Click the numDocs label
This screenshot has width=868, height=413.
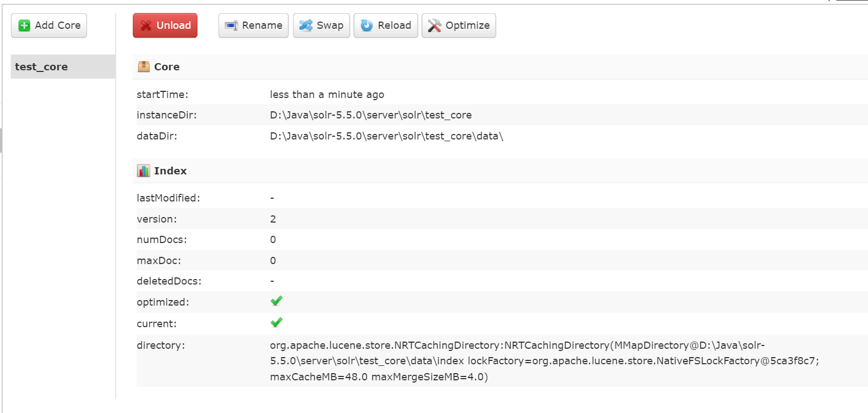tap(162, 239)
